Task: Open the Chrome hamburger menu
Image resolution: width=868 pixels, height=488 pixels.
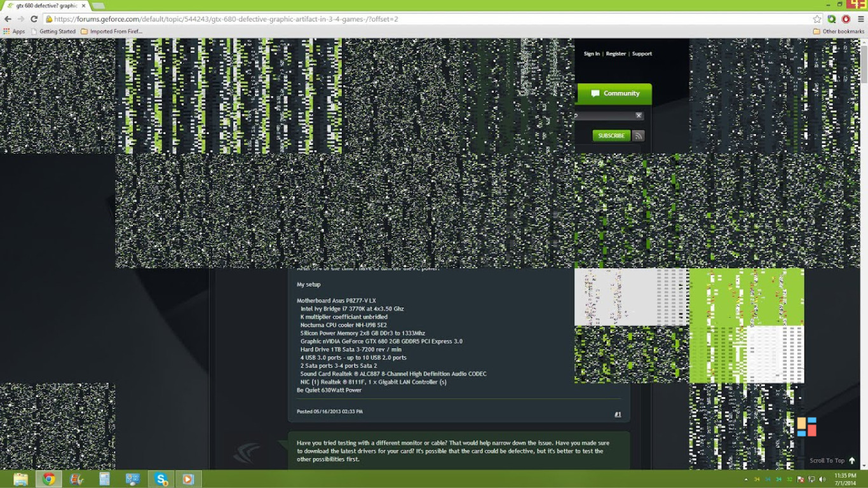Action: (x=860, y=19)
